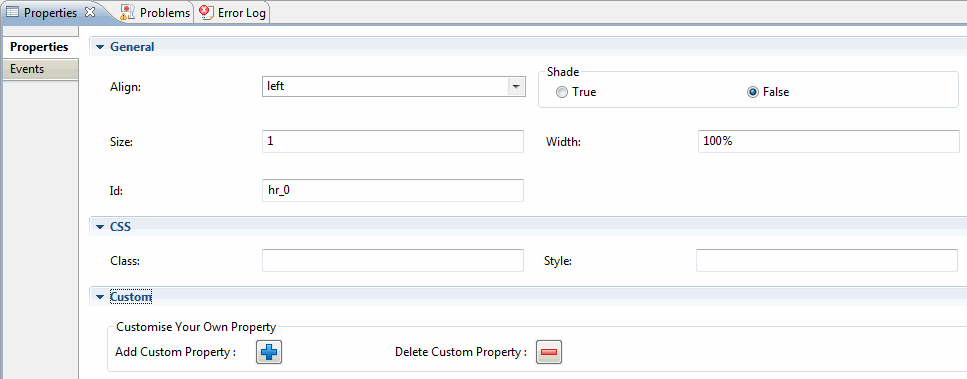
Task: Click the Id field containing hr_0
Action: pos(393,190)
